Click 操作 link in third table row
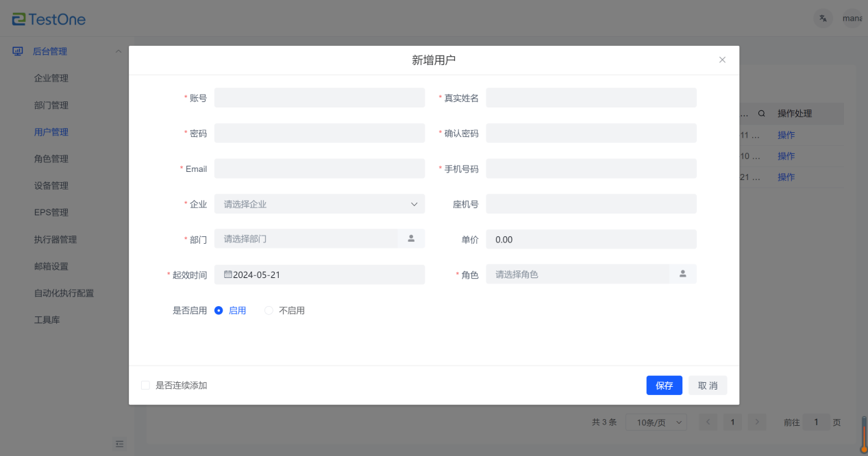This screenshot has width=868, height=456. pyautogui.click(x=786, y=177)
